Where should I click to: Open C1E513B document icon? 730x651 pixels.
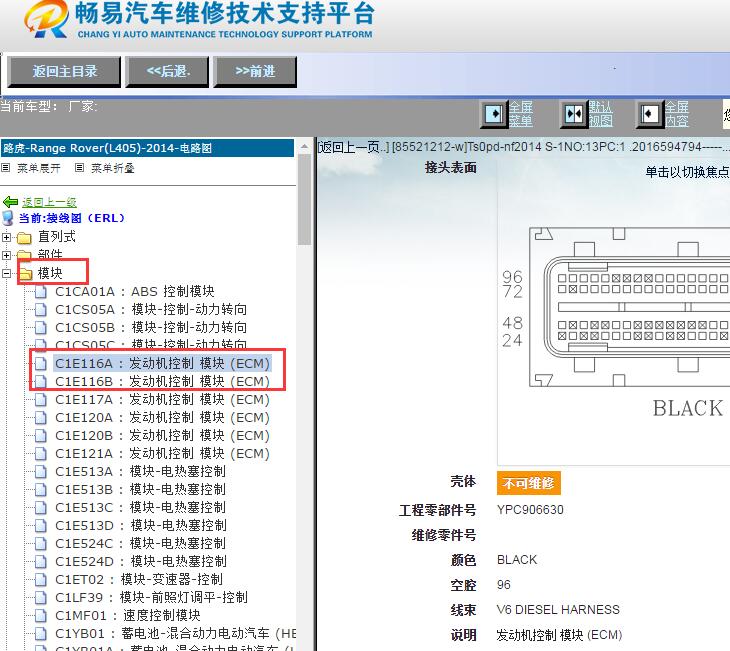(x=41, y=489)
